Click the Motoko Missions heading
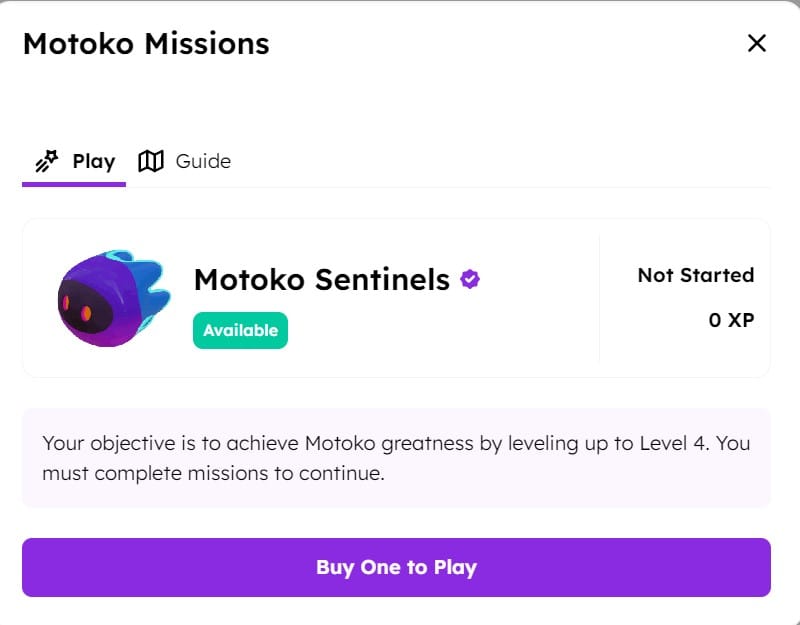 pos(146,44)
